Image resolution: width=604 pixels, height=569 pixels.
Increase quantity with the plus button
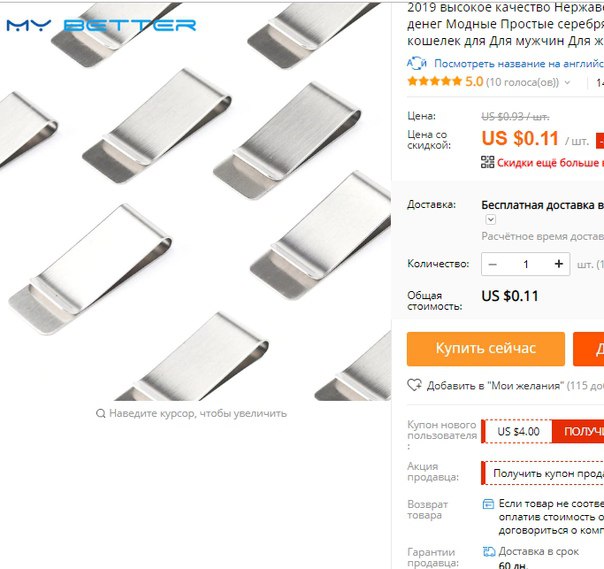click(x=559, y=264)
